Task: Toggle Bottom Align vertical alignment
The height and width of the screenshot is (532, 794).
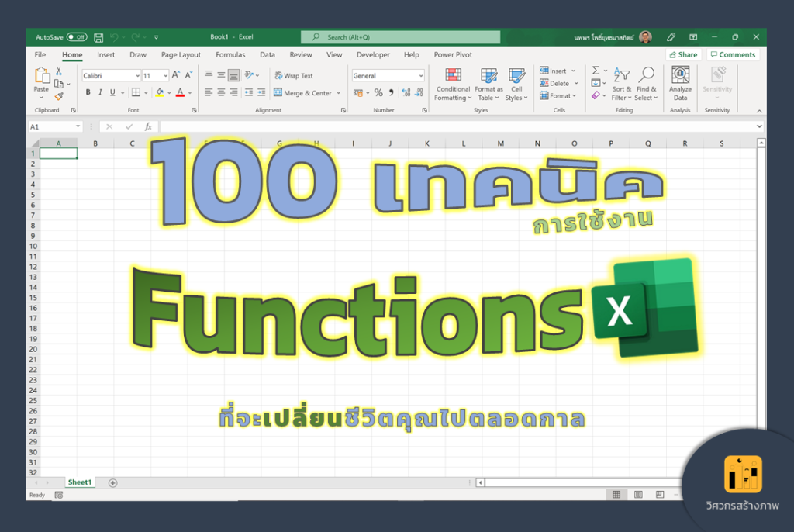Action: coord(233,75)
